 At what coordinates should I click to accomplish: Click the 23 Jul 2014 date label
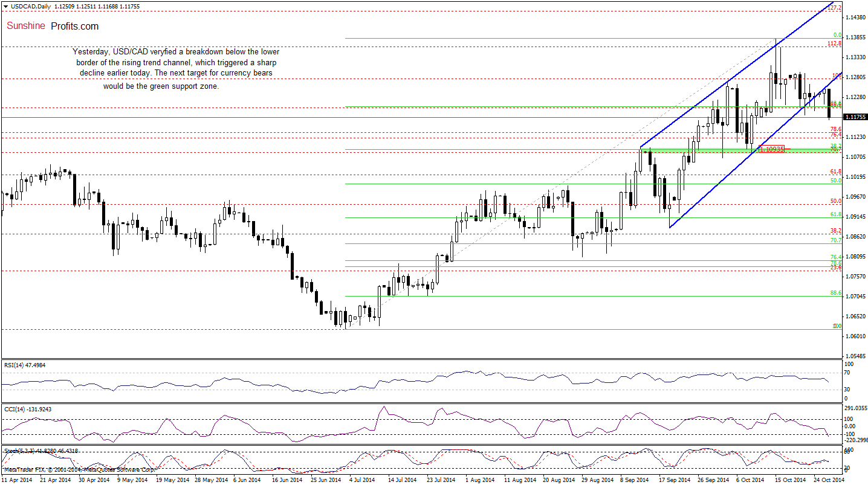[x=441, y=480]
